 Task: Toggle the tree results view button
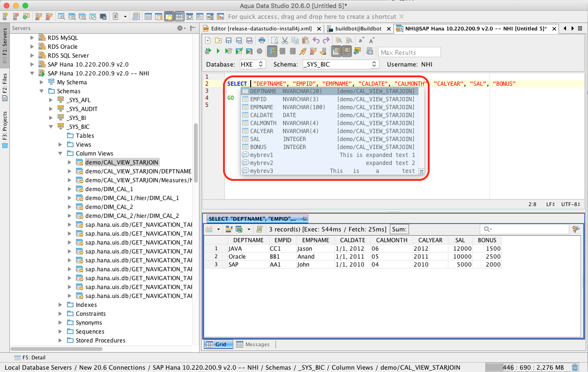click(x=347, y=51)
